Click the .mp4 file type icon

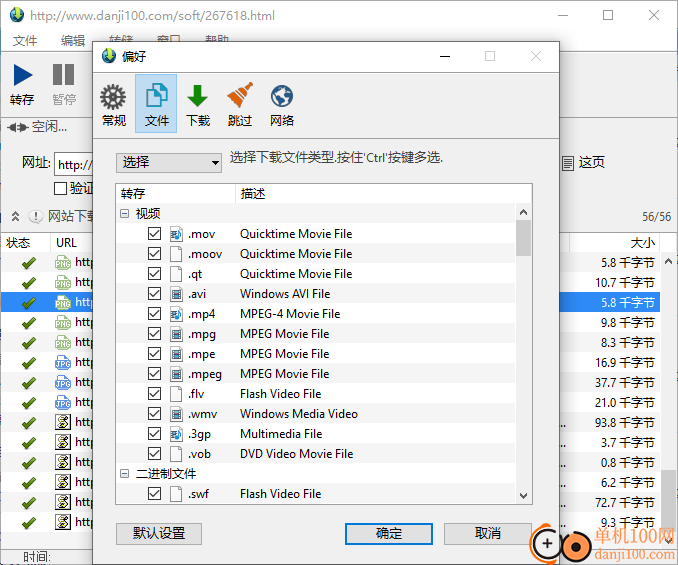(x=176, y=314)
